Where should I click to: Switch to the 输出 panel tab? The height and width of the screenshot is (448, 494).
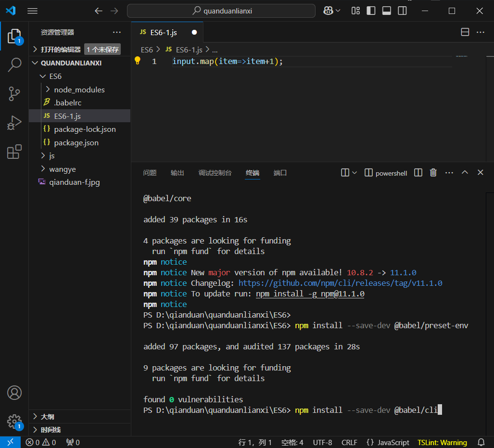177,173
